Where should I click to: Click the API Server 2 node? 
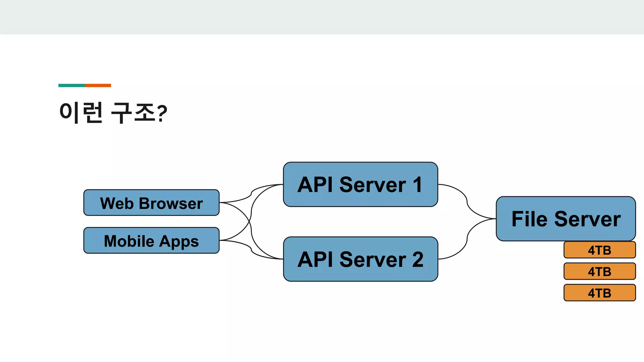(x=360, y=259)
